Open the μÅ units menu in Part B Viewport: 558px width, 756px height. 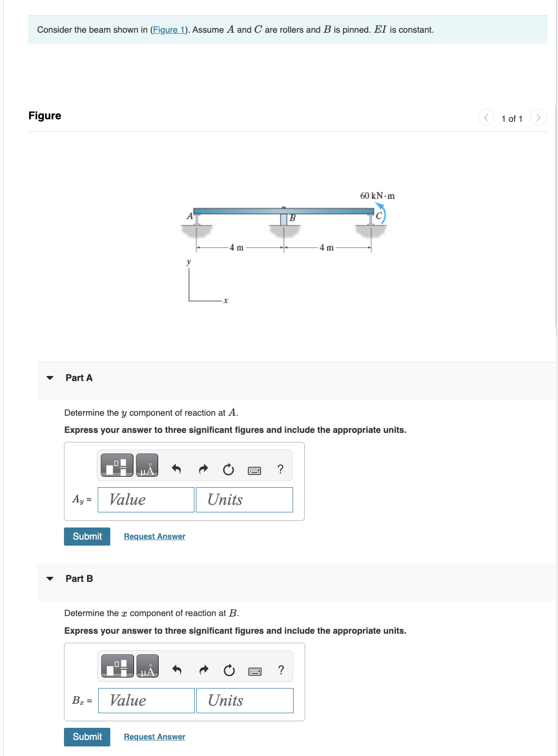(147, 667)
